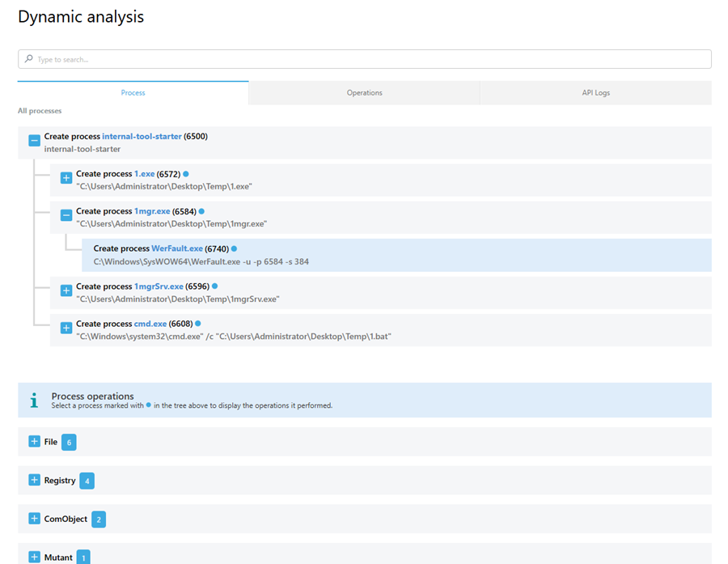
Task: Expand the 1.exe process node
Action: tap(66, 178)
